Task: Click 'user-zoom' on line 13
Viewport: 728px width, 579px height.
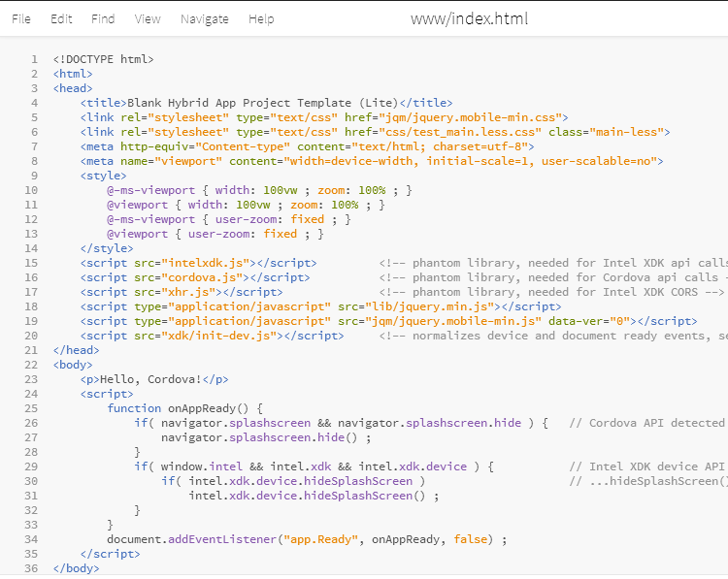Action: click(218, 234)
